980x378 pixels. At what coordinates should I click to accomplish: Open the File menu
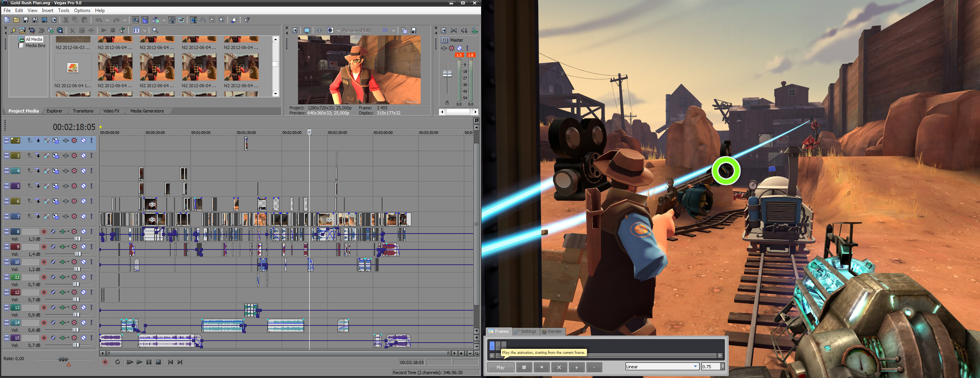[7, 11]
